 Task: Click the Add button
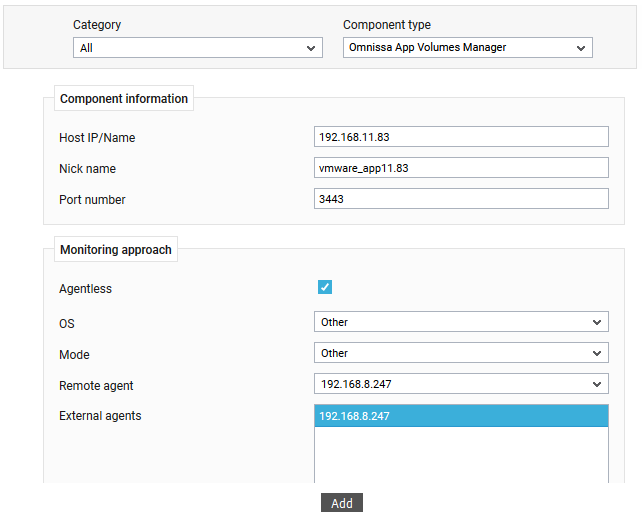(342, 503)
